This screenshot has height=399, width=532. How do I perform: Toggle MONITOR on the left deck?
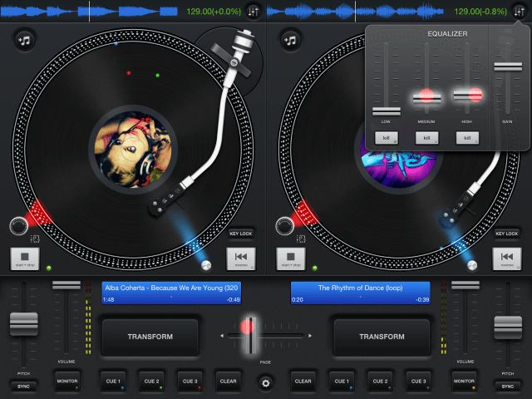click(x=66, y=382)
